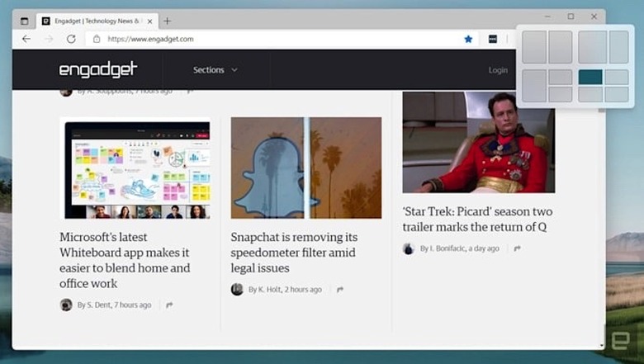Image resolution: width=644 pixels, height=364 pixels.
Task: Share the Snapchat article via arrow icon
Action: pyautogui.click(x=339, y=290)
